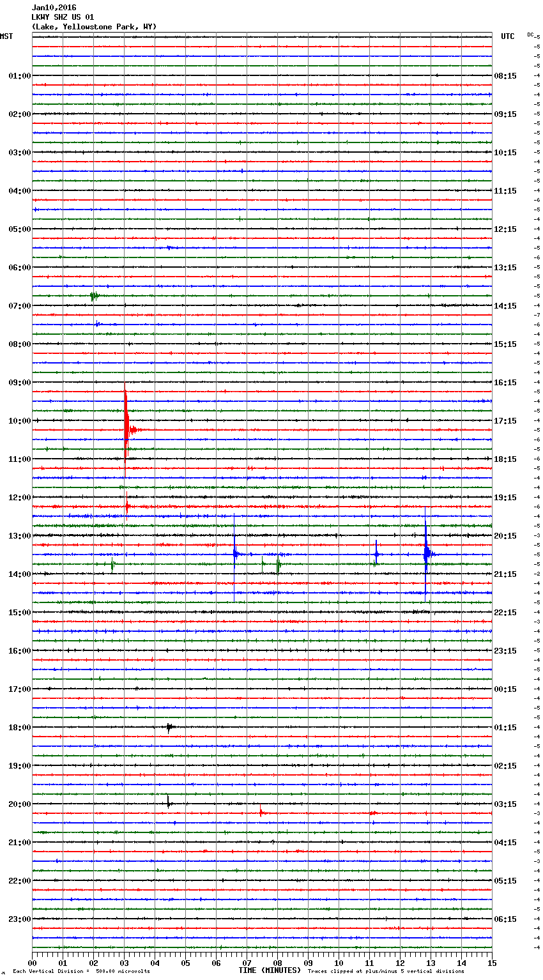
Task: Select the 11:00 MST time label
Action: 19,459
